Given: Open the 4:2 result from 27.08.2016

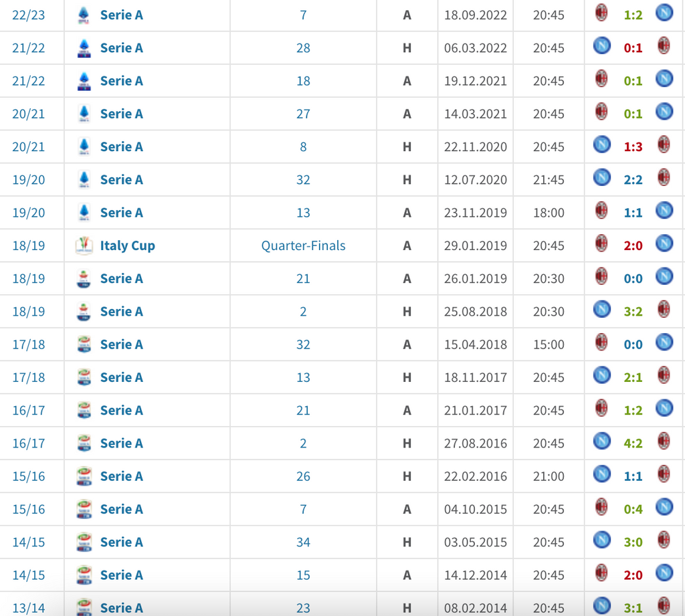Looking at the screenshot, I should tap(633, 443).
